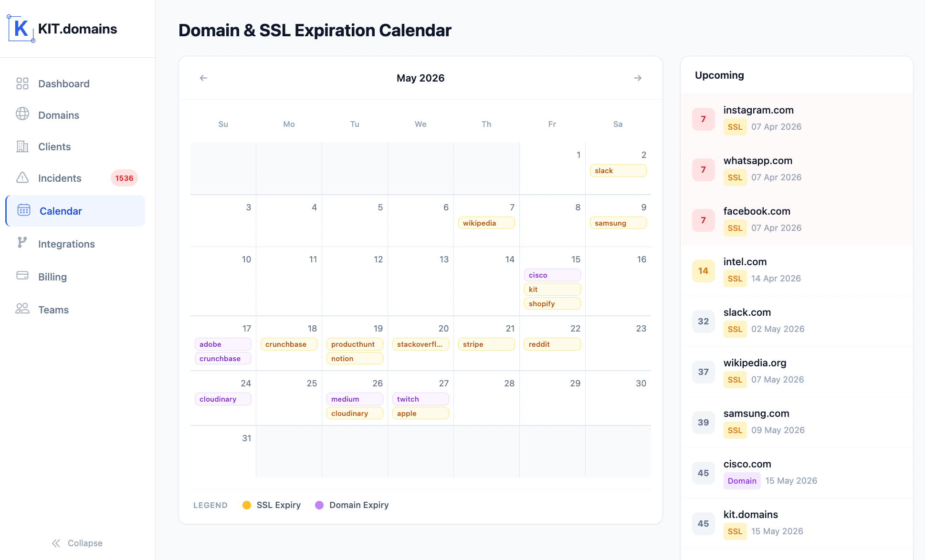Click the Integrations branch icon
Image resolution: width=925 pixels, height=560 pixels.
(x=22, y=244)
